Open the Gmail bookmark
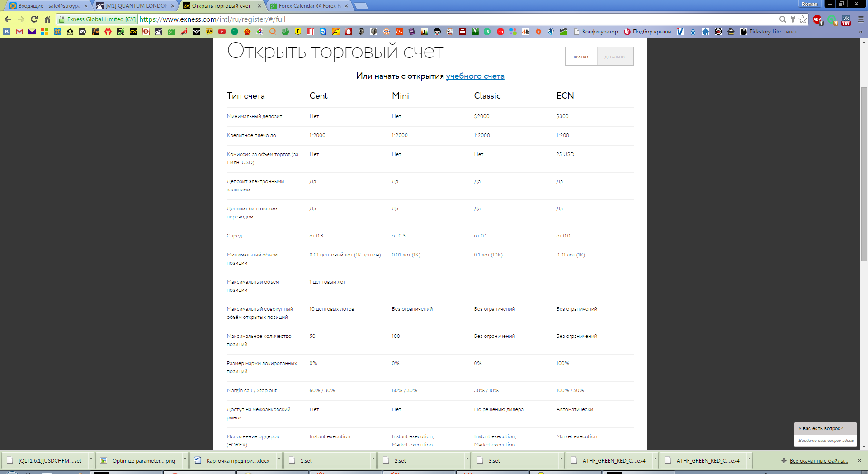868x474 pixels. (x=19, y=32)
